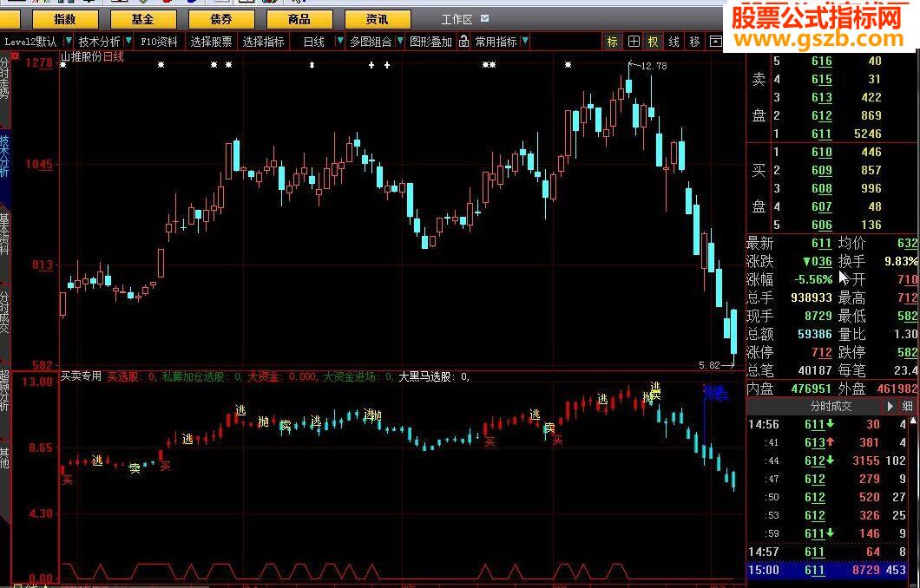Click the Level2默认 toolbar item
Viewport: 920px width, 588px height.
30,42
